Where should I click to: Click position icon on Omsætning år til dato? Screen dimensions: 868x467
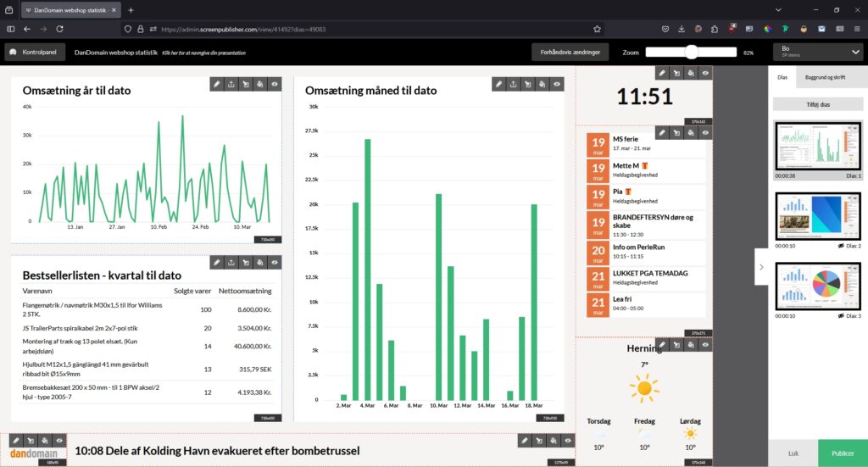(x=246, y=84)
